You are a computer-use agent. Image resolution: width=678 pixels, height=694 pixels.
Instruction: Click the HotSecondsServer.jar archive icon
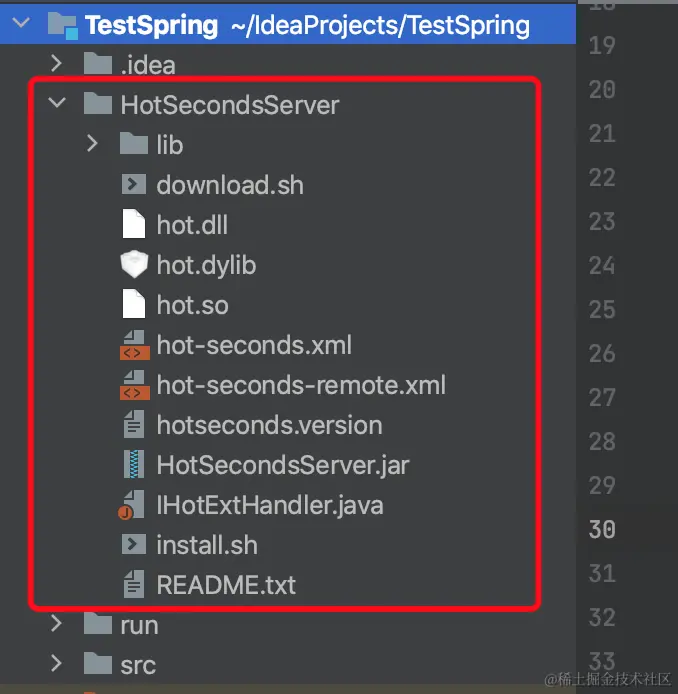coord(133,465)
